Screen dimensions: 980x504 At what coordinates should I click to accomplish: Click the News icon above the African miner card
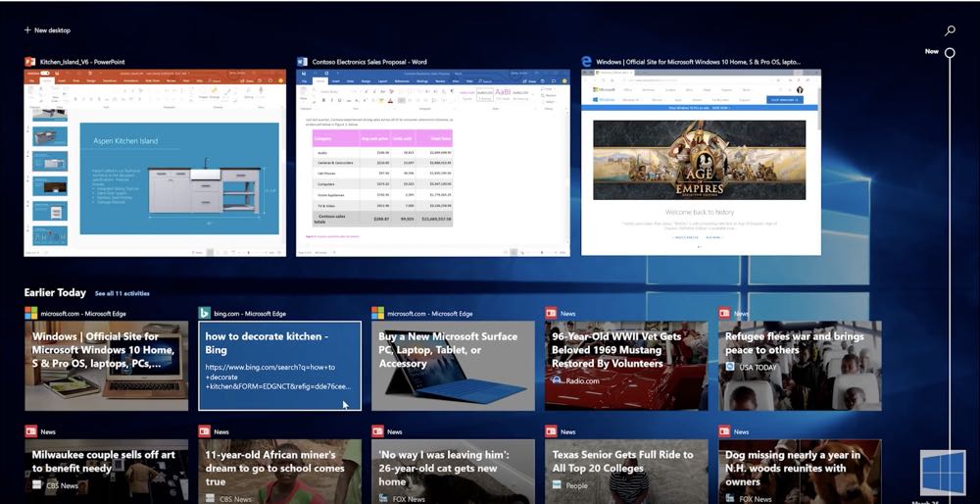tap(205, 431)
